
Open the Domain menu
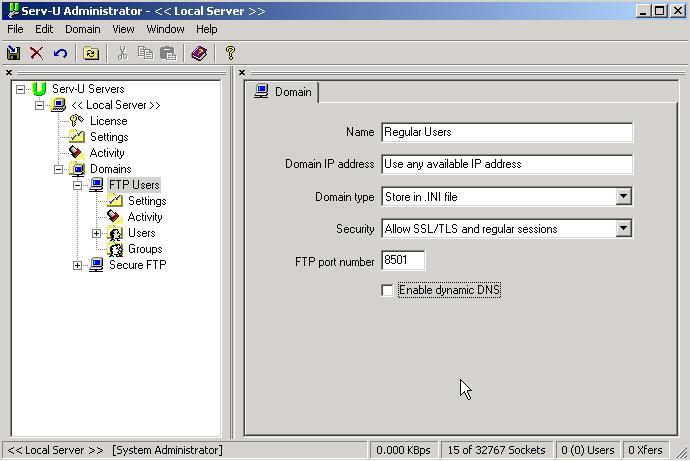83,29
